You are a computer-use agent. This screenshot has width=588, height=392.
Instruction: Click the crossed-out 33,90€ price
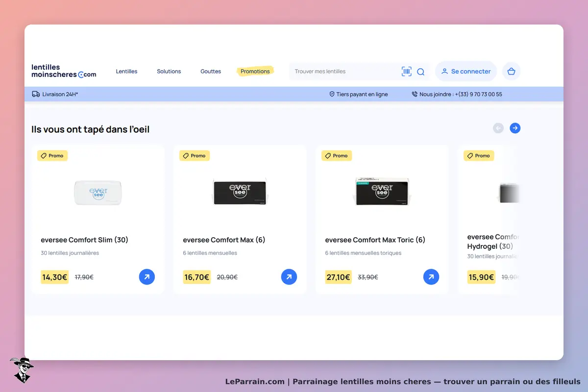coord(368,277)
